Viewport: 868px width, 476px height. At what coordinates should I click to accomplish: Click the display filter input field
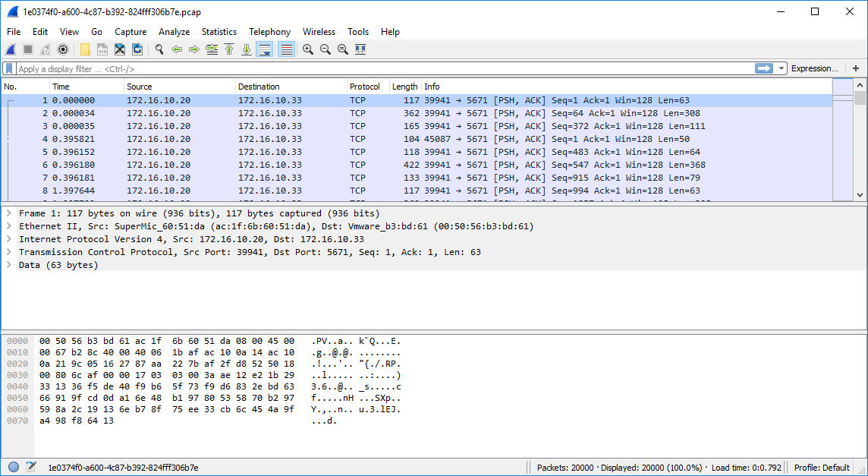pos(379,68)
